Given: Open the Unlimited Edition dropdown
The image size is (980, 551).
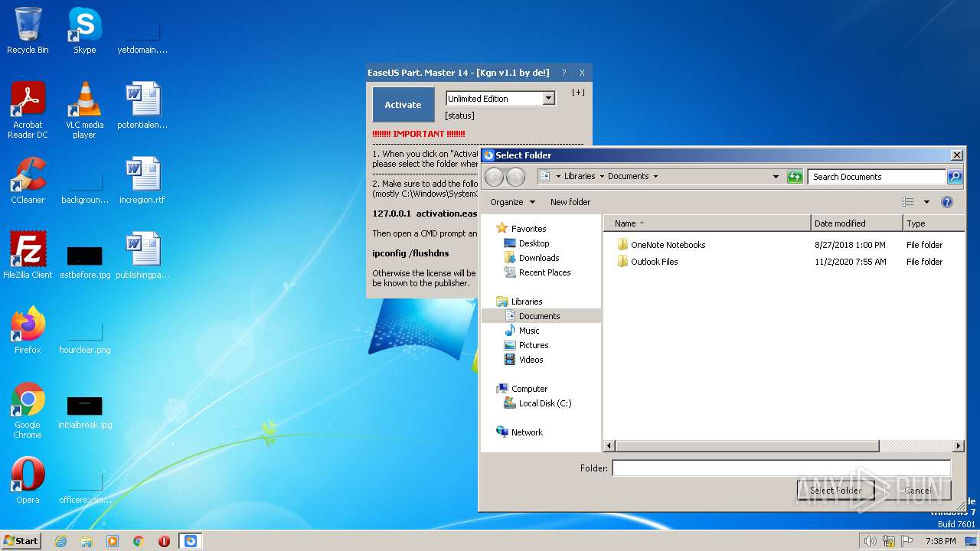Looking at the screenshot, I should click(548, 99).
